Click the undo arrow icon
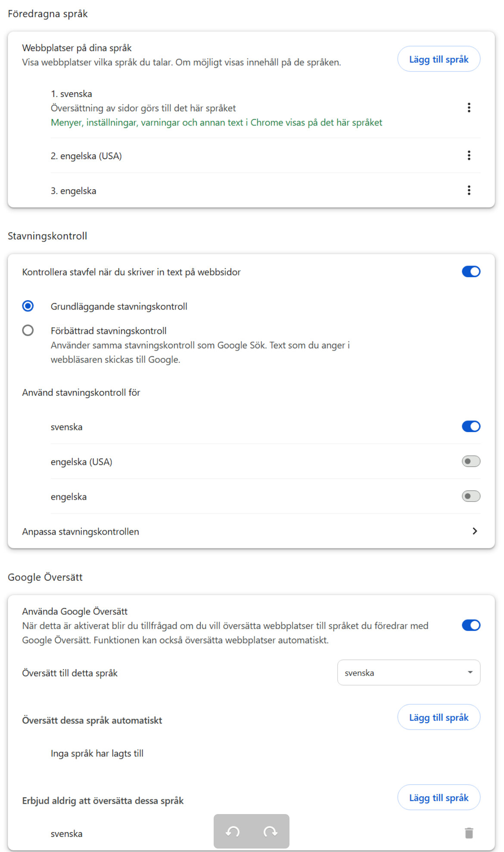The height and width of the screenshot is (852, 504). (233, 831)
